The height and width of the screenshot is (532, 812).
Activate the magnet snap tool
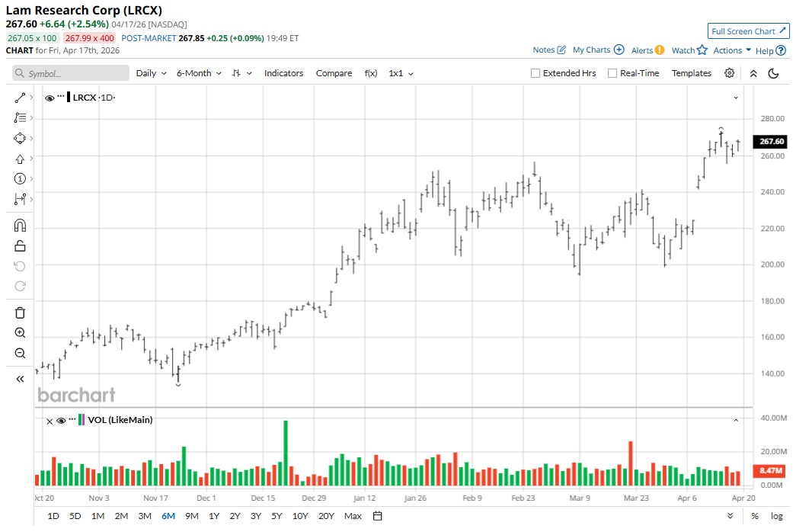point(20,226)
